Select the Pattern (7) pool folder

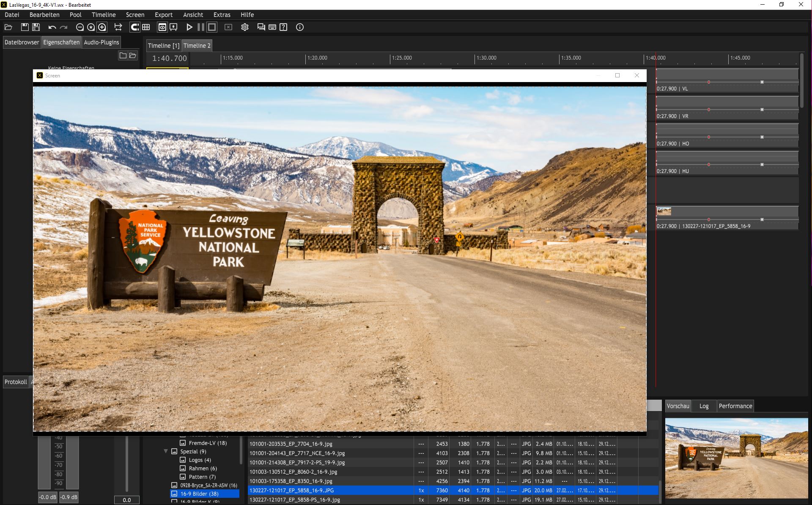pos(202,477)
